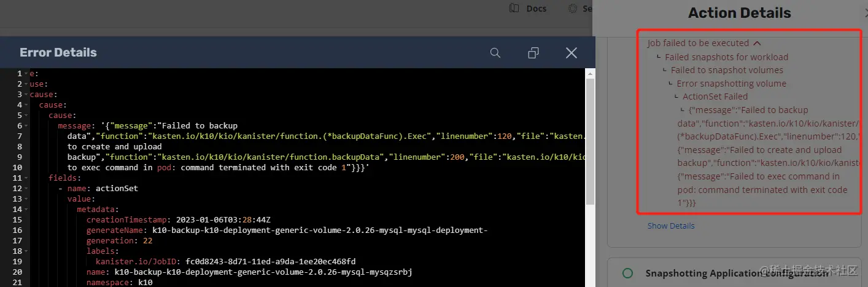Click 'Snapshotting Application configuration' step label
The width and height of the screenshot is (868, 287).
[736, 273]
